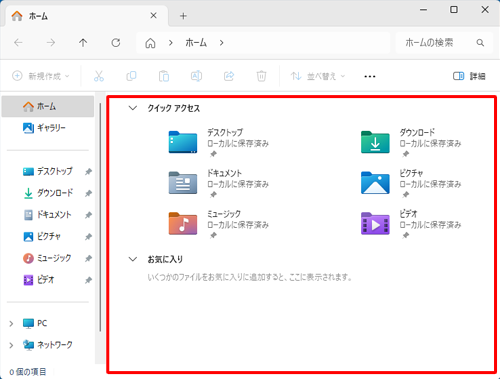Go up one folder level
This screenshot has width=500, height=379.
coord(83,43)
